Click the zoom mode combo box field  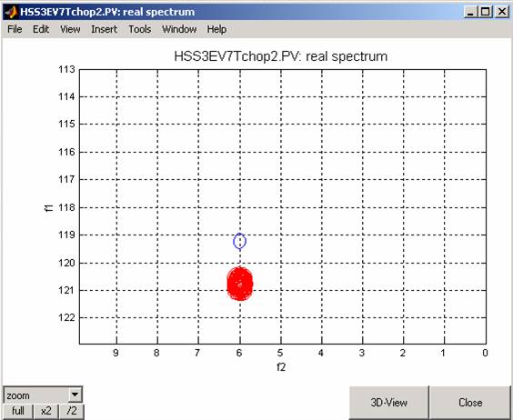43,395
